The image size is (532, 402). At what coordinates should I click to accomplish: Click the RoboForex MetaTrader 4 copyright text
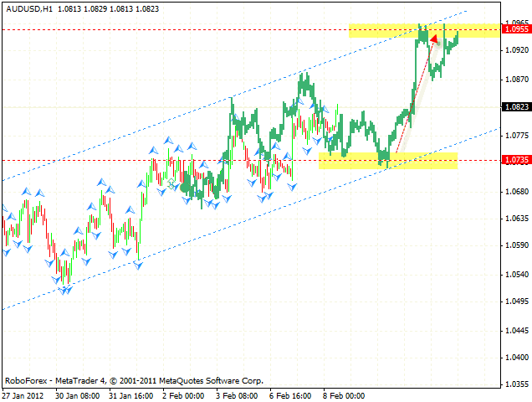point(109,379)
